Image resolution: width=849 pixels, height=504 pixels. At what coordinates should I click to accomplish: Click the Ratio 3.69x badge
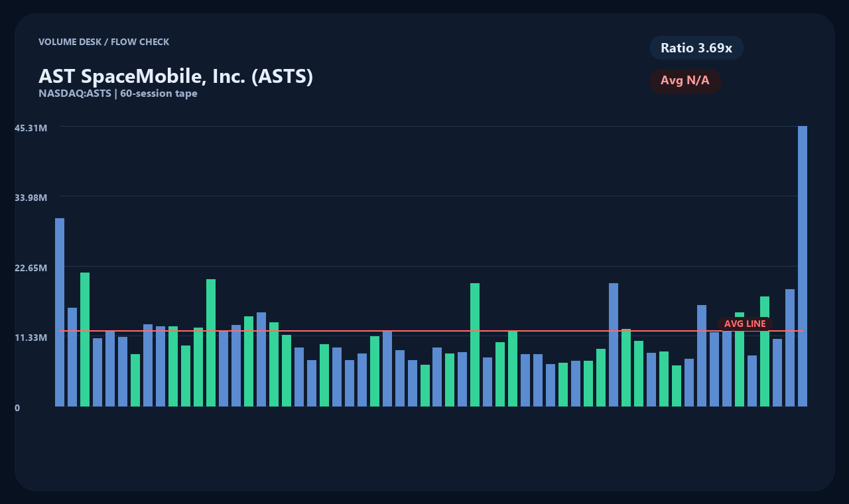tap(696, 48)
